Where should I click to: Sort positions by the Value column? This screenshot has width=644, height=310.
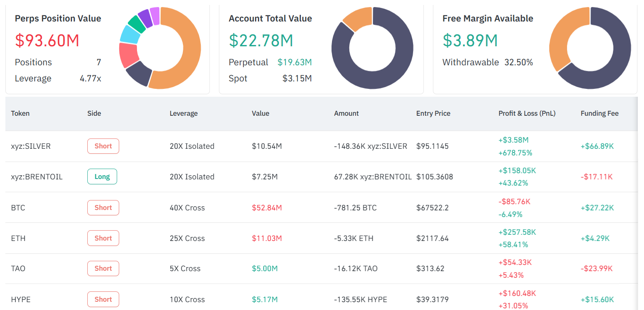(x=261, y=113)
